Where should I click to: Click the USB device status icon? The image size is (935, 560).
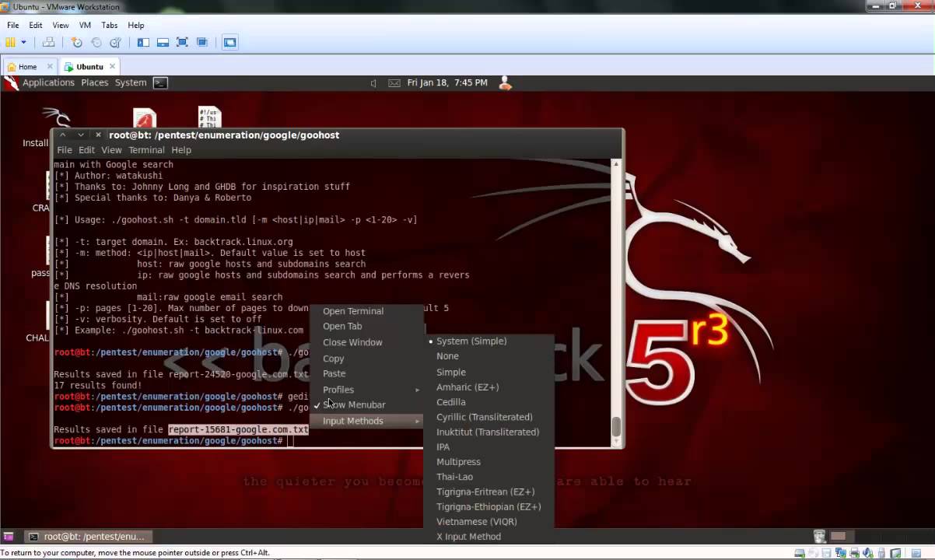coord(883,553)
